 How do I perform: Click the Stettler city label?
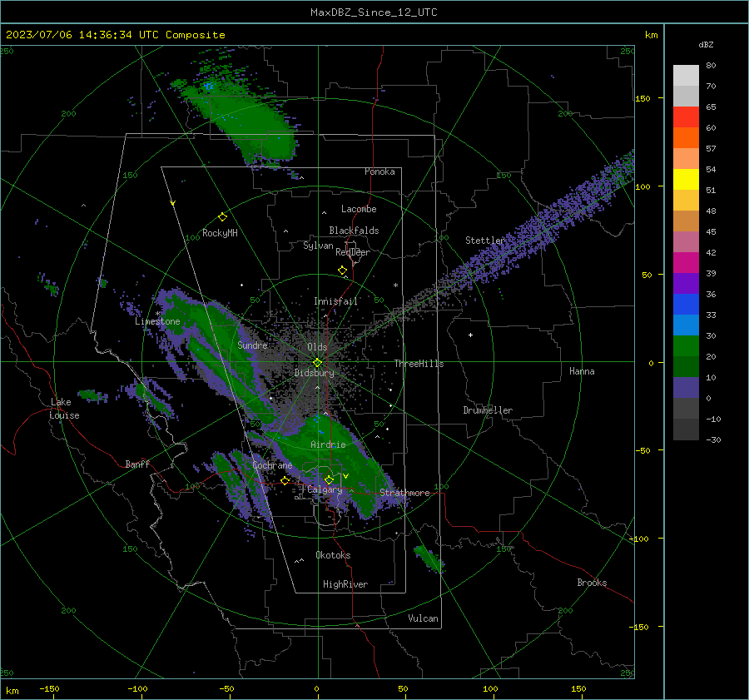click(x=485, y=241)
